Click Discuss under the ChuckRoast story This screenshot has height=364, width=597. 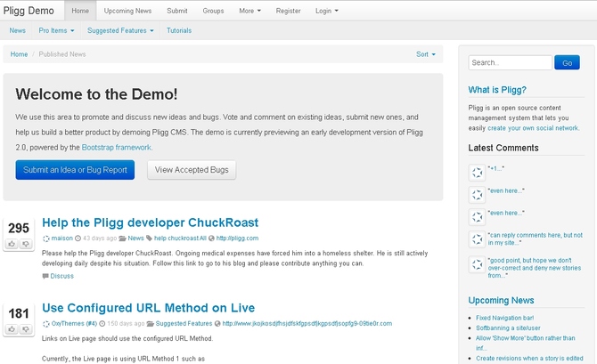point(62,276)
